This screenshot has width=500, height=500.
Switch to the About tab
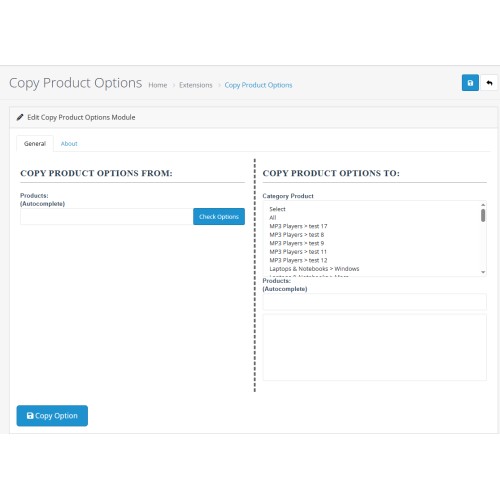69,144
